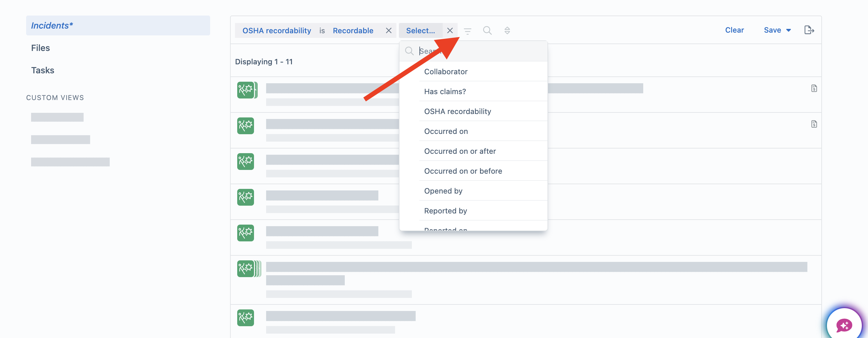Click the first incident's green injury icon
Screen dimensions: 868x338
point(246,90)
